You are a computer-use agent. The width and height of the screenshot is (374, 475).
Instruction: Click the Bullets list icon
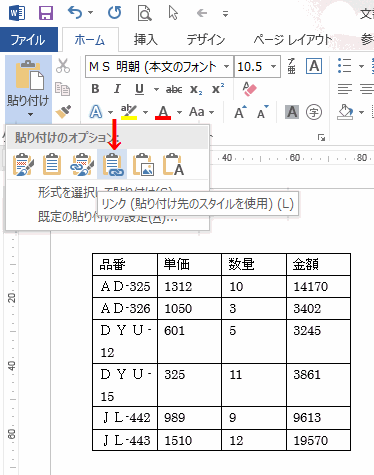[x=345, y=66]
